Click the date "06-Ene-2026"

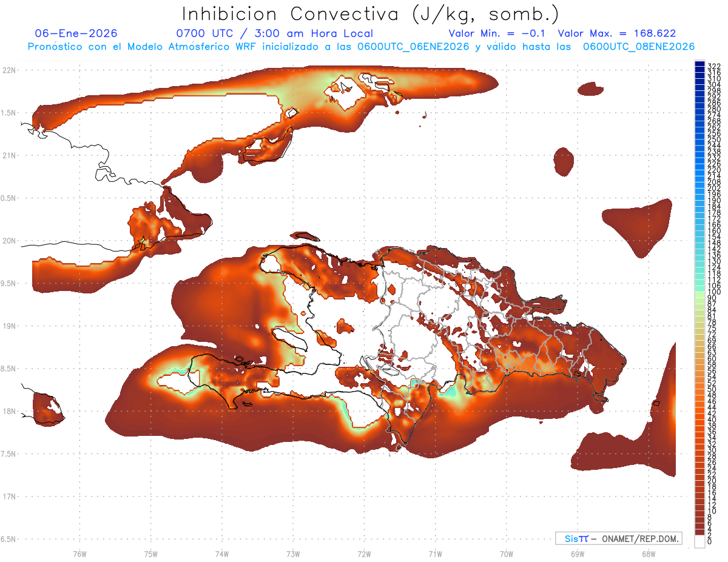(76, 33)
